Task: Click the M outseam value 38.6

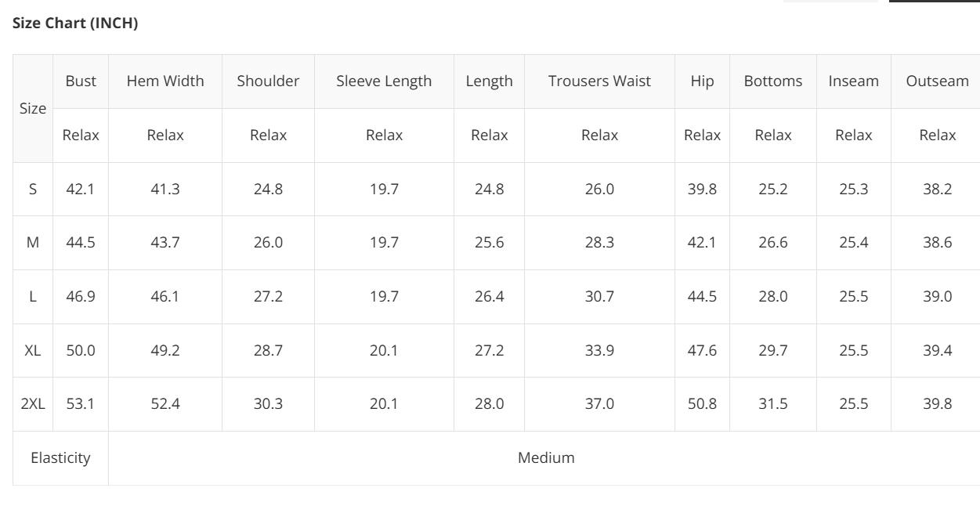Action: [x=937, y=243]
